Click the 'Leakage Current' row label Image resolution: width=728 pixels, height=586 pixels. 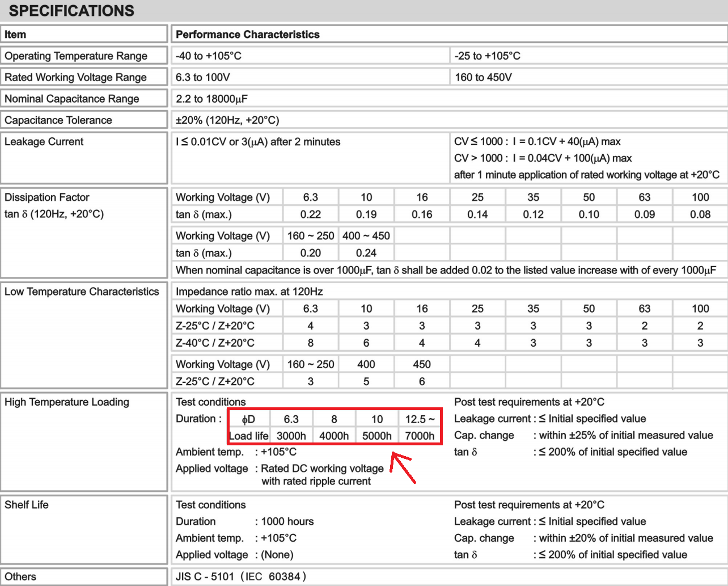point(44,142)
